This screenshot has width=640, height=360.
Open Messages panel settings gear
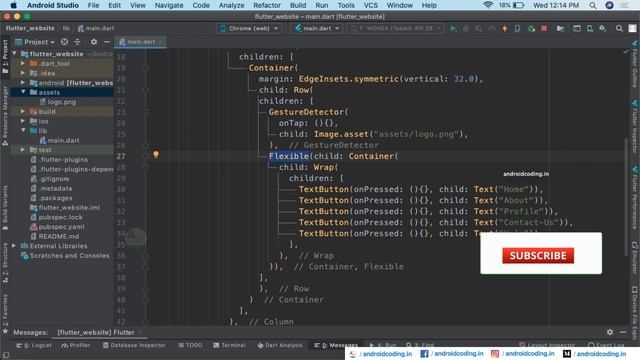(x=610, y=332)
